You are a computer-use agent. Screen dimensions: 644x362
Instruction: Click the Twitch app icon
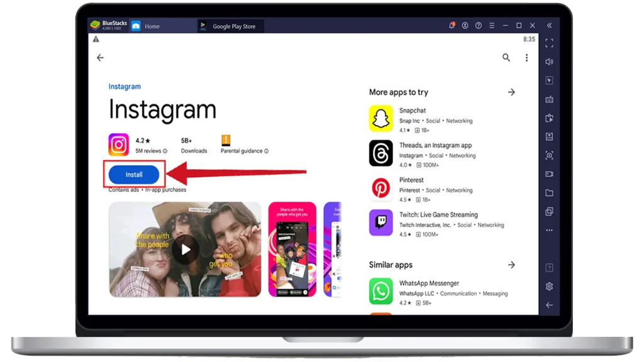(x=380, y=222)
